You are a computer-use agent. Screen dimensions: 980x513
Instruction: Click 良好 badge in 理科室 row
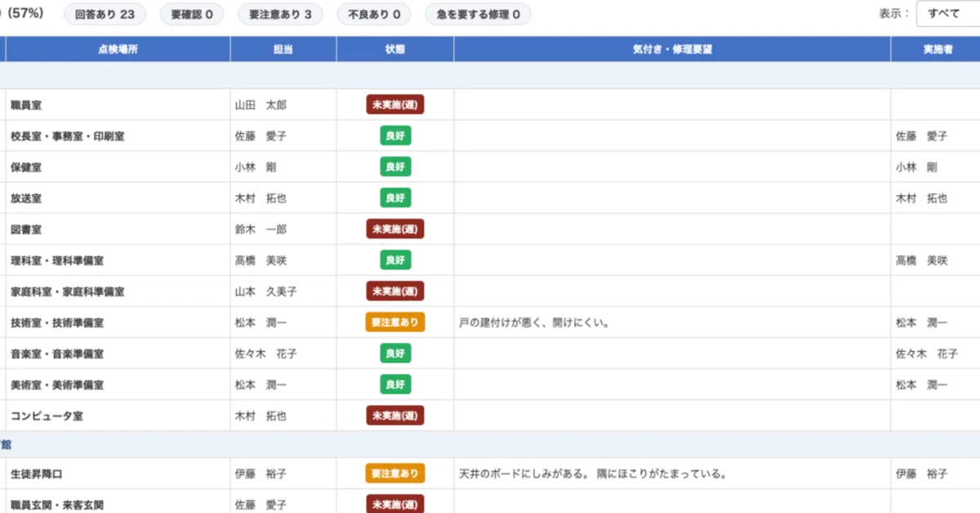click(x=395, y=260)
